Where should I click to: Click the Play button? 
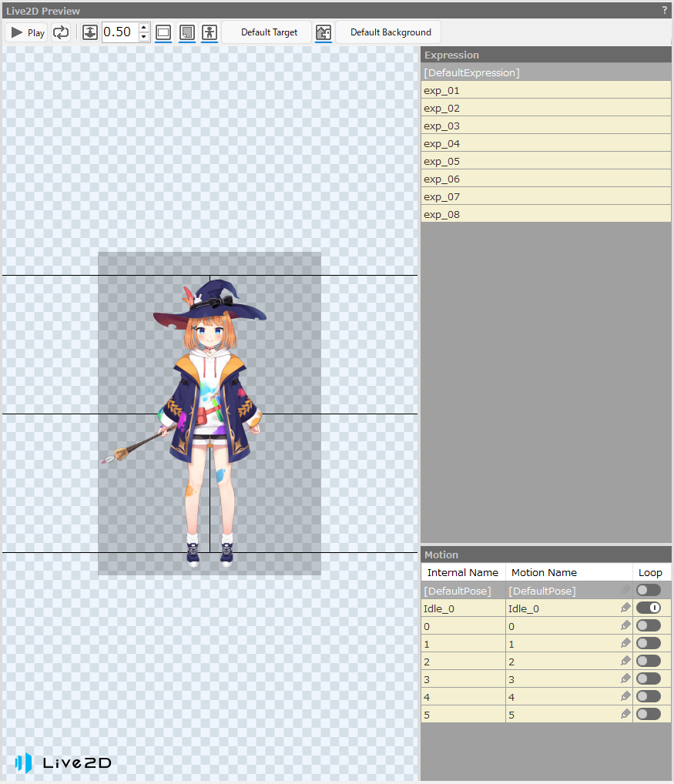coord(27,32)
